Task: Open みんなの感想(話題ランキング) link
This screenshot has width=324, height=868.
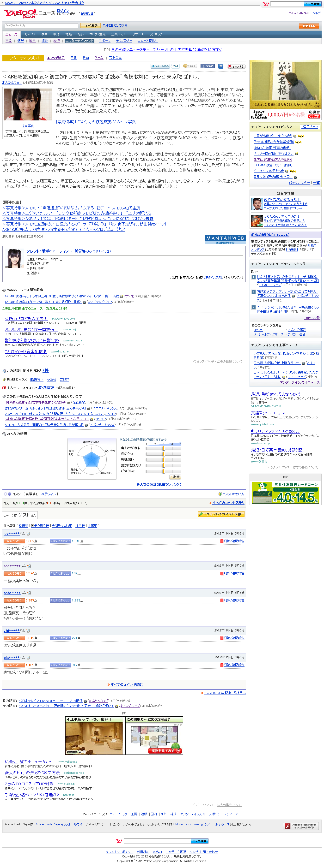Action: point(159,484)
